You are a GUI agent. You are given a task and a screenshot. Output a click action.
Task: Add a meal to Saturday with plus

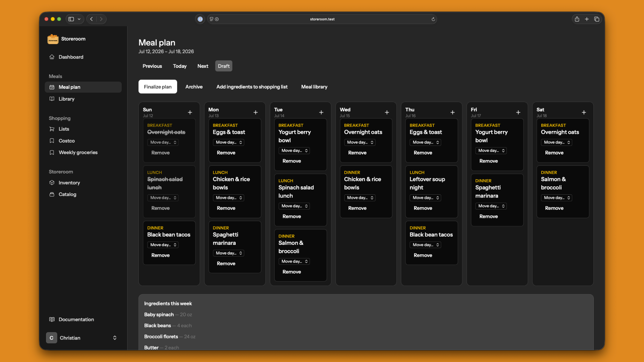point(584,112)
